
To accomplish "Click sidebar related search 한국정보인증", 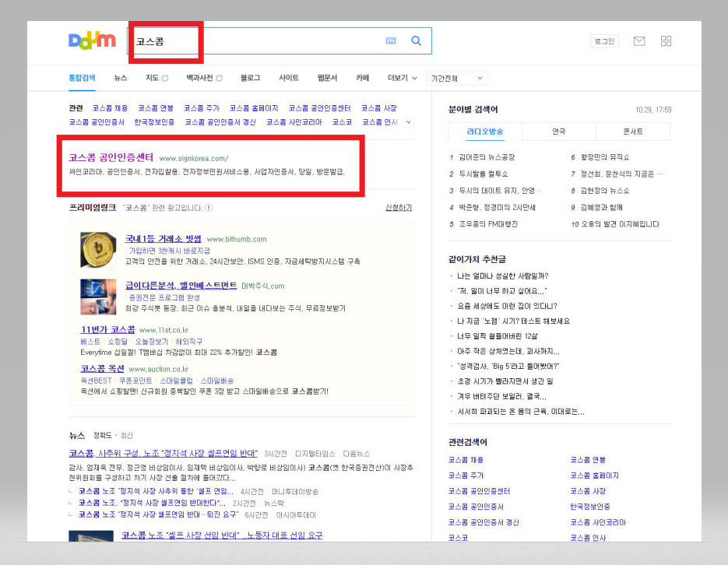I will [x=590, y=506].
